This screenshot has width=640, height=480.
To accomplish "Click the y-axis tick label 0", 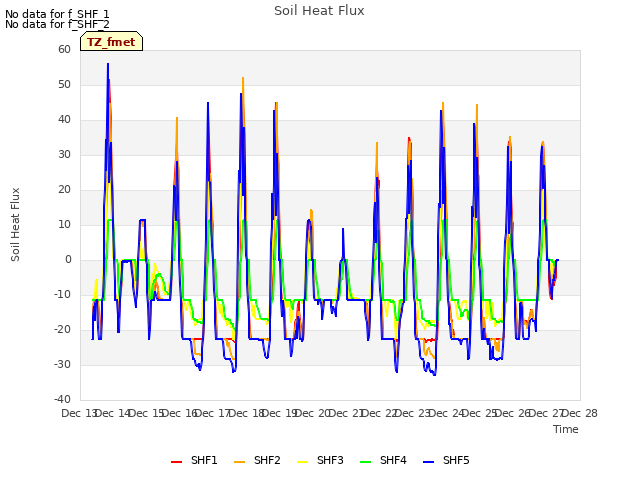I will [x=68, y=260].
